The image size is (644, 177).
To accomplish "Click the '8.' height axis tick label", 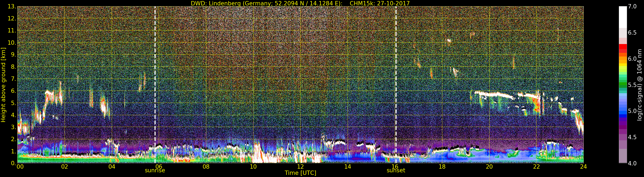I will (x=13, y=67).
